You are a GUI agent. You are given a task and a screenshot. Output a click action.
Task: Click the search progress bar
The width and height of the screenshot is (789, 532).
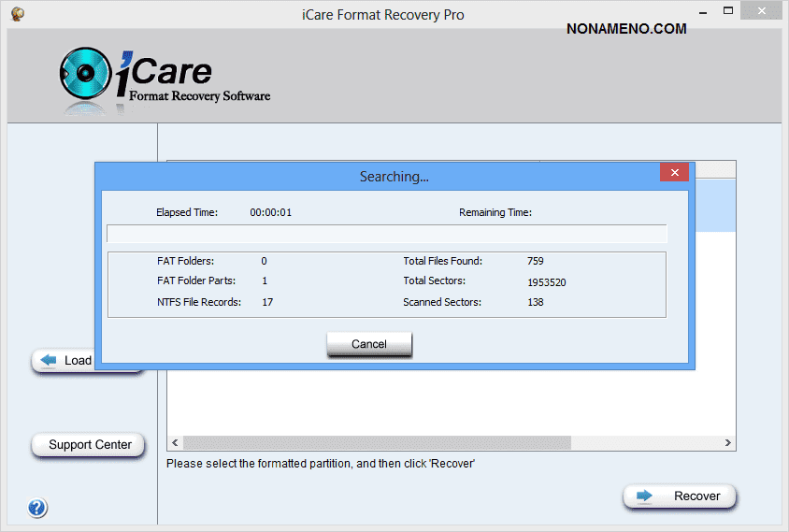pos(387,234)
